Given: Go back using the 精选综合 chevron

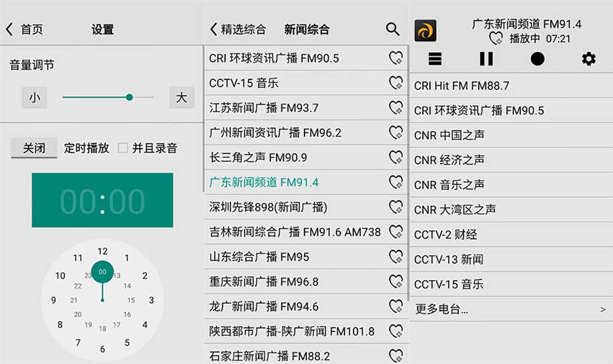Looking at the screenshot, I should pyautogui.click(x=214, y=29).
